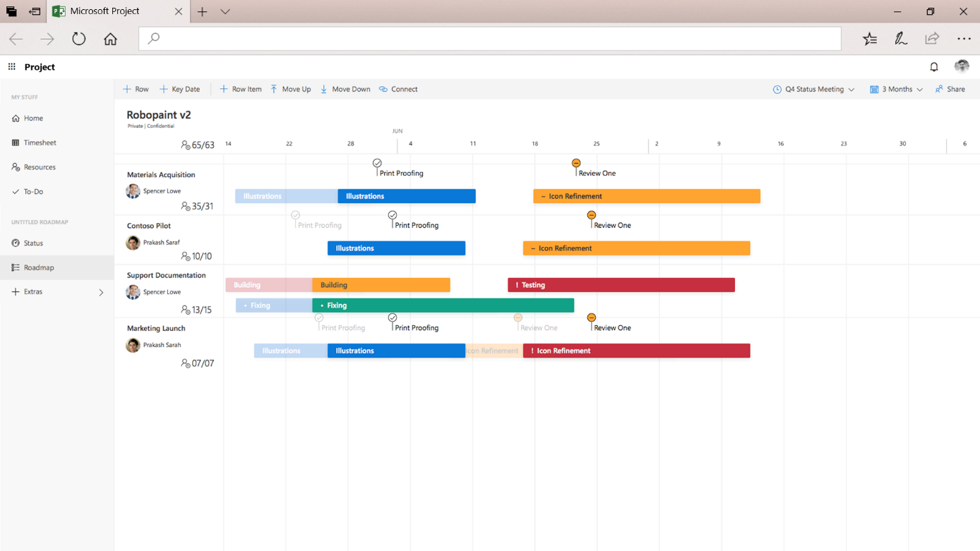Select blue Illustrations bar in Marketing Launch
The height and width of the screenshot is (551, 980).
point(396,351)
